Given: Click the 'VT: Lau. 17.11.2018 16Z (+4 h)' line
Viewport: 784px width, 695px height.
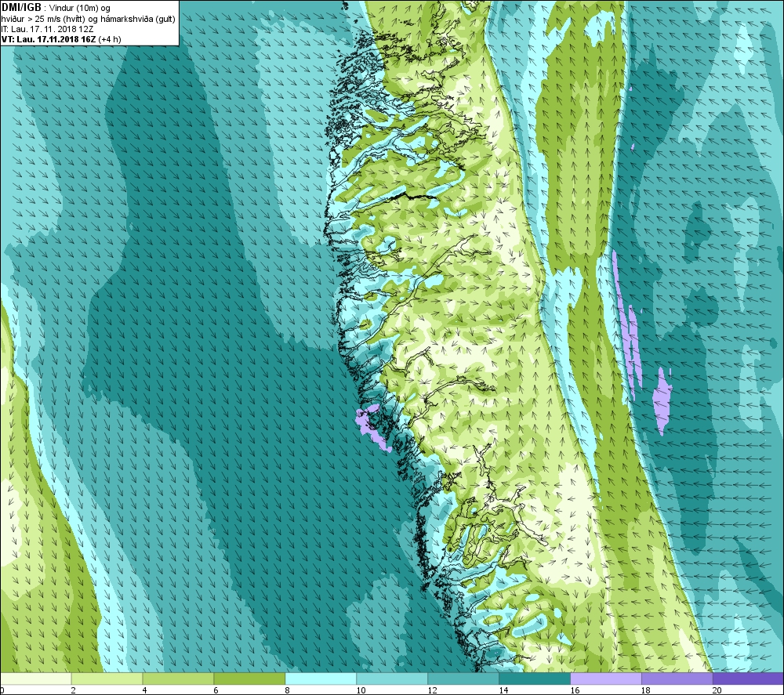Looking at the screenshot, I should 61,39.
